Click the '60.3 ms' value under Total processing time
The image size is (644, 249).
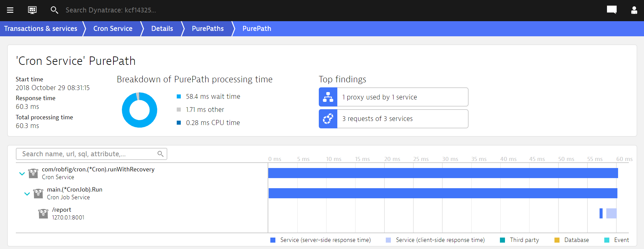click(27, 126)
